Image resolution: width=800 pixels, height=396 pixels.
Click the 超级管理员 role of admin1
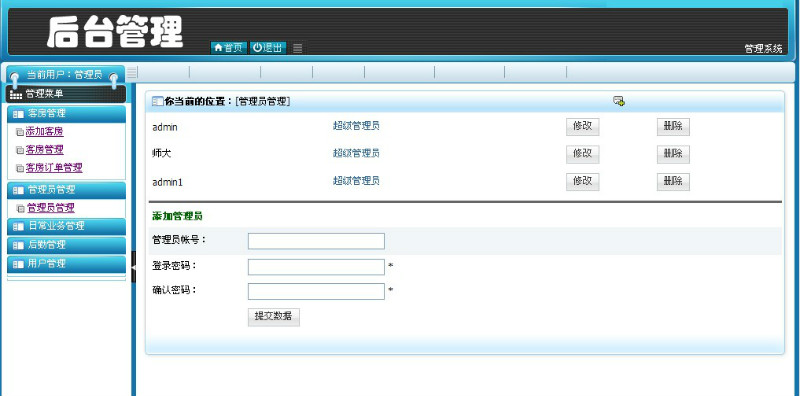356,181
